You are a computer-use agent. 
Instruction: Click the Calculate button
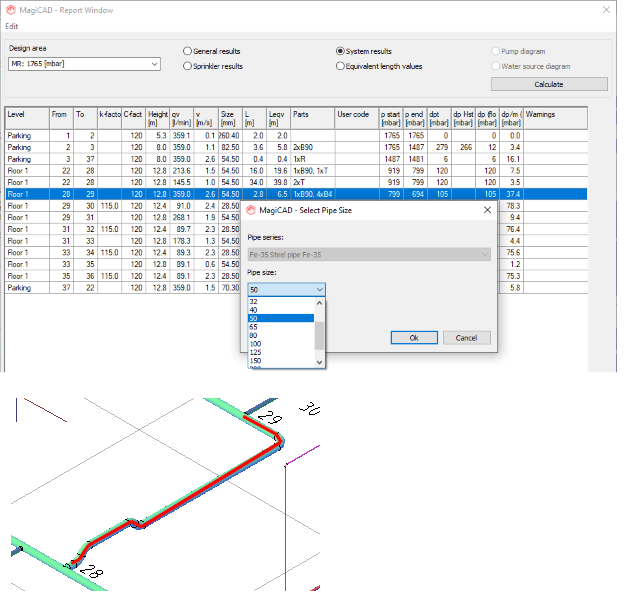pos(549,84)
